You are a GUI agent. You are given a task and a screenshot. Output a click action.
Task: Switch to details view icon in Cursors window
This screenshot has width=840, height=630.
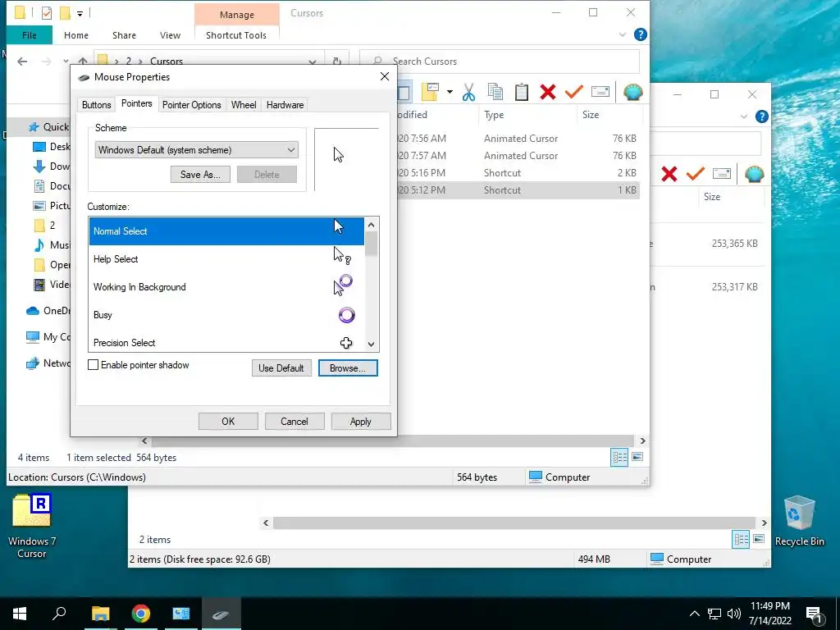[x=620, y=457]
